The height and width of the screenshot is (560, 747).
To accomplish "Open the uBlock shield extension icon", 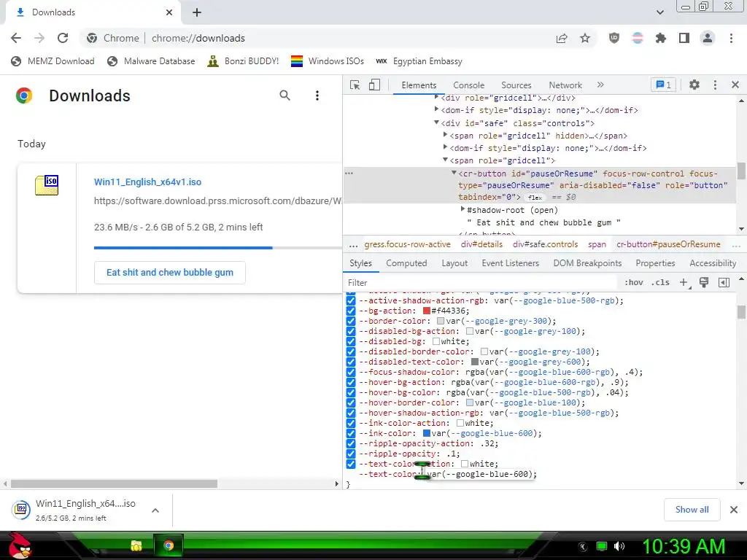I will pos(614,38).
